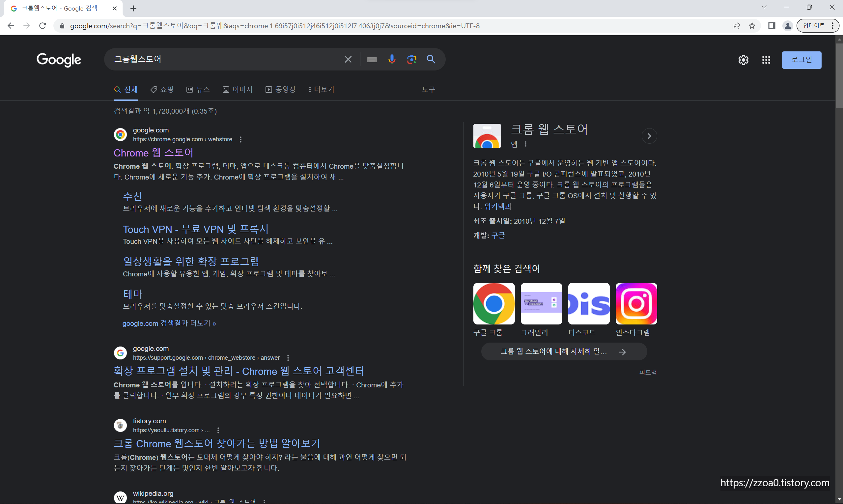843x504 pixels.
Task: Open 크롬 Chrome 웹스토어 찾아가는 방법 result
Action: click(x=217, y=443)
